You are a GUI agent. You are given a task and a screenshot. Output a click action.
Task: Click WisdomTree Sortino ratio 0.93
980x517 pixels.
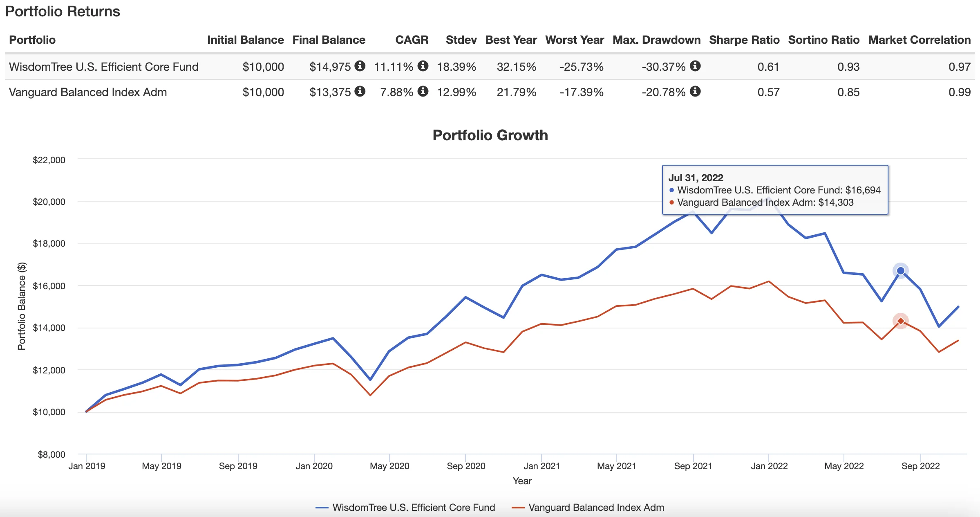[x=848, y=67]
